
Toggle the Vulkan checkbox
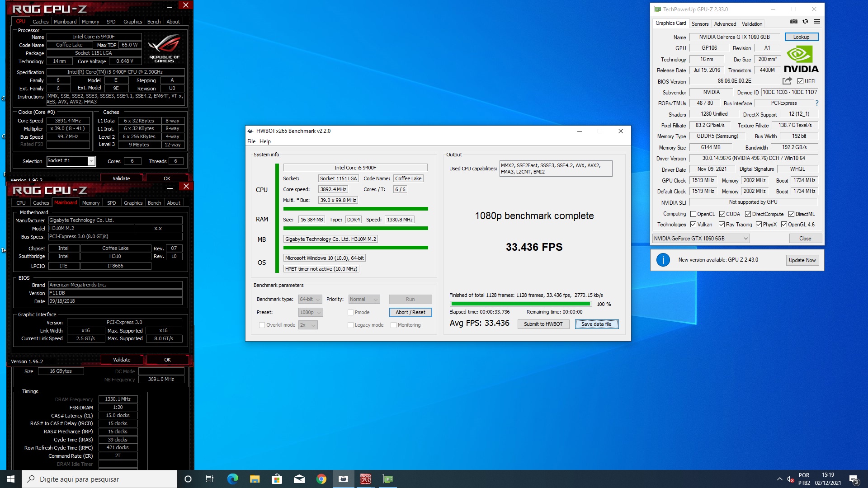click(x=693, y=225)
